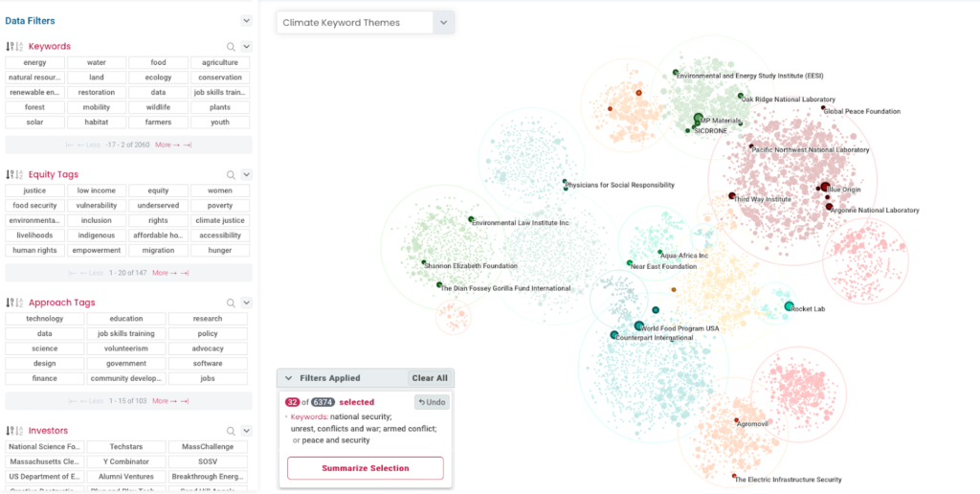Show more Equity Tags
Screen dimensions: 980x494
166,273
